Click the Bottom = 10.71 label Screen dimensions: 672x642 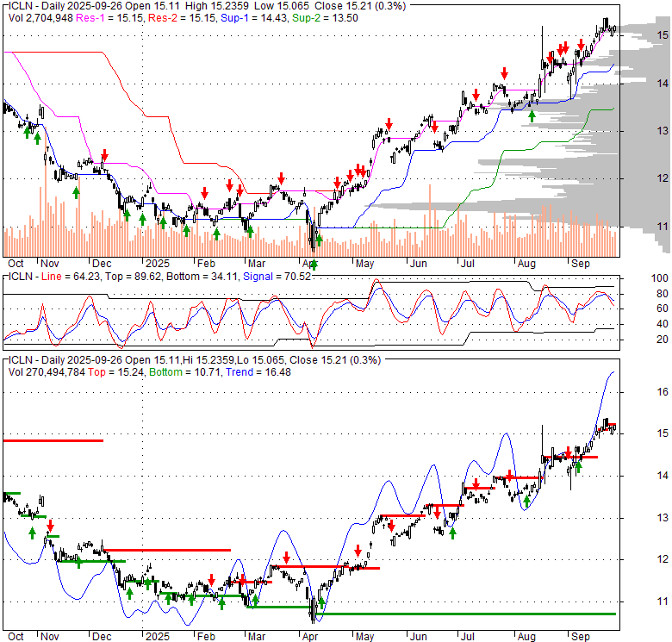(184, 372)
